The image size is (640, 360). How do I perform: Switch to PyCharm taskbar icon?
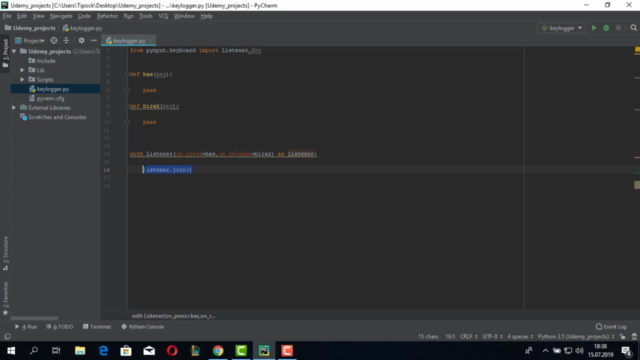coord(264,351)
